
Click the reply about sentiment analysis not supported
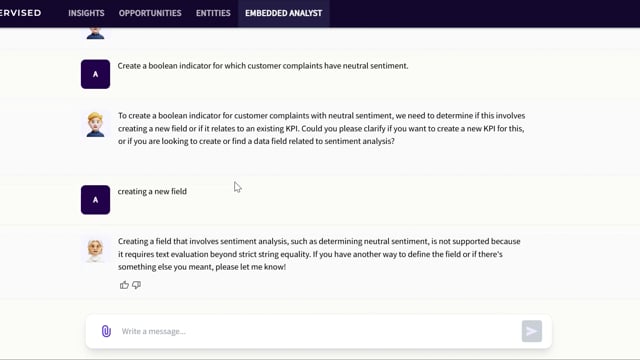point(319,254)
